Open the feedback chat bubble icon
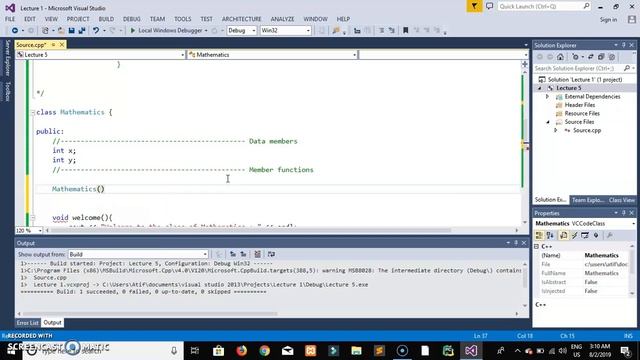640x360 pixels. (489, 6)
